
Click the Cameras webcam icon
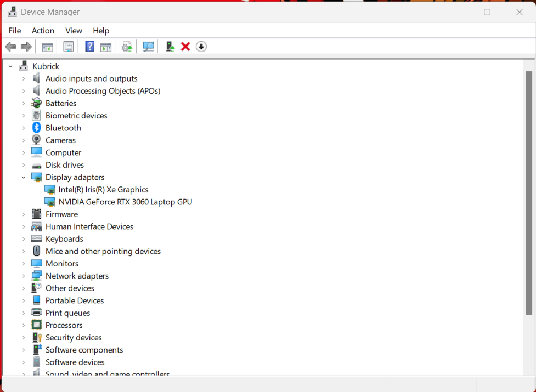point(36,140)
